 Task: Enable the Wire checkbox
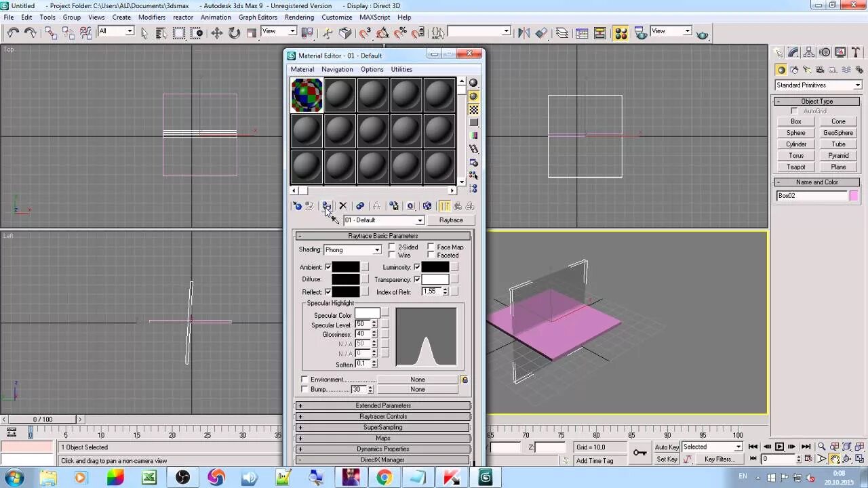[x=392, y=256]
